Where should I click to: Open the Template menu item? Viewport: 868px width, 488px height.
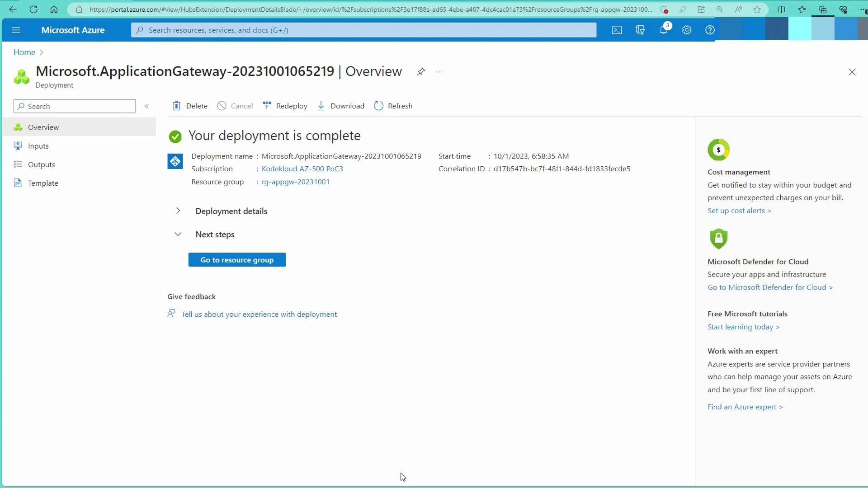(x=43, y=183)
